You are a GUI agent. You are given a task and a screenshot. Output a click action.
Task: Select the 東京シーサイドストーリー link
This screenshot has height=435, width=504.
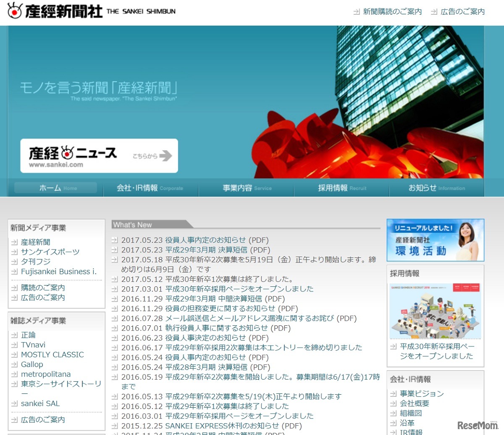pos(56,383)
